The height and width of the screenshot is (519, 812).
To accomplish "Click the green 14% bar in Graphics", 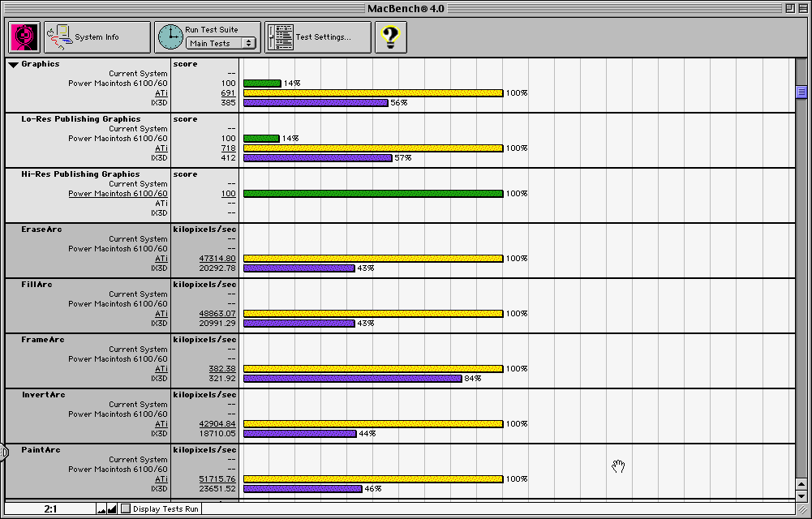I will (x=262, y=84).
